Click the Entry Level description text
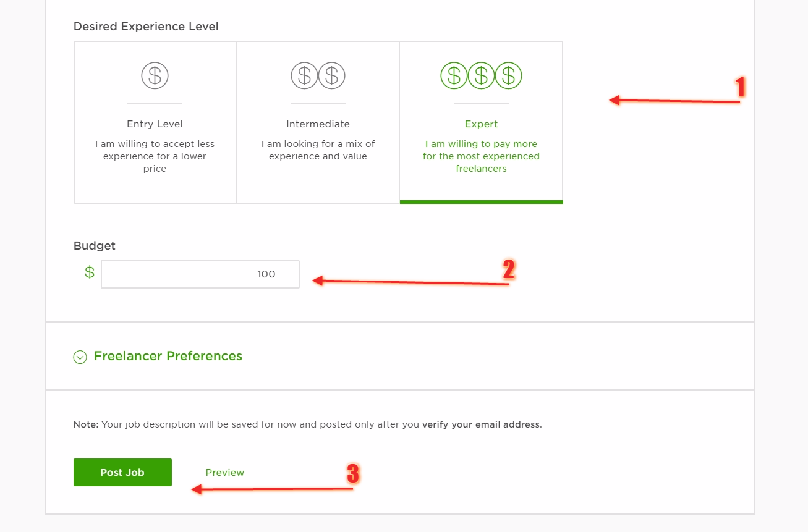 [155, 156]
